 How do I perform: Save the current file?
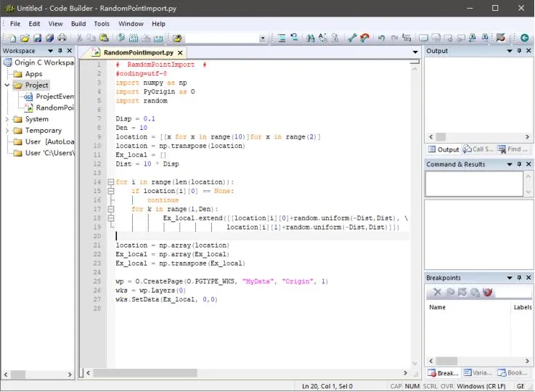point(37,38)
